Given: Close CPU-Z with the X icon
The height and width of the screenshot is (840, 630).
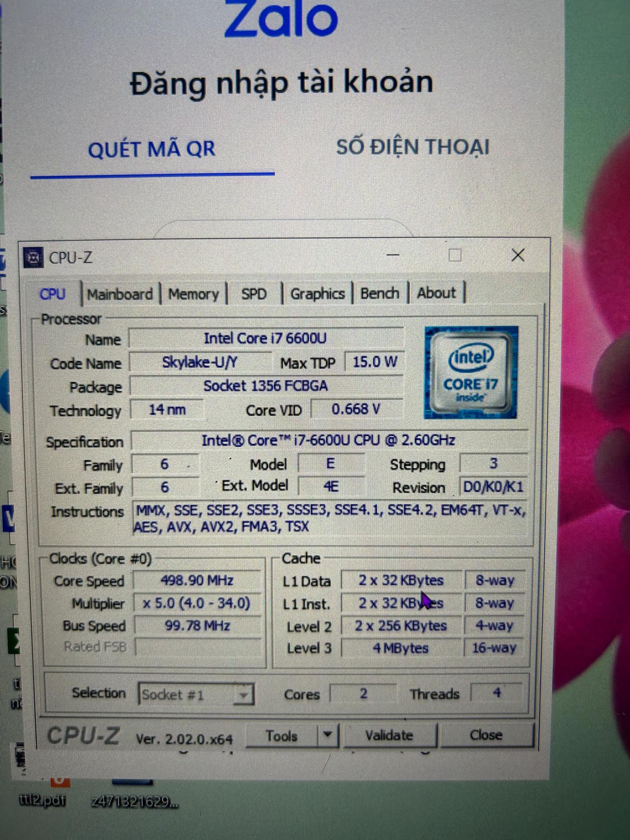Looking at the screenshot, I should pyautogui.click(x=518, y=255).
